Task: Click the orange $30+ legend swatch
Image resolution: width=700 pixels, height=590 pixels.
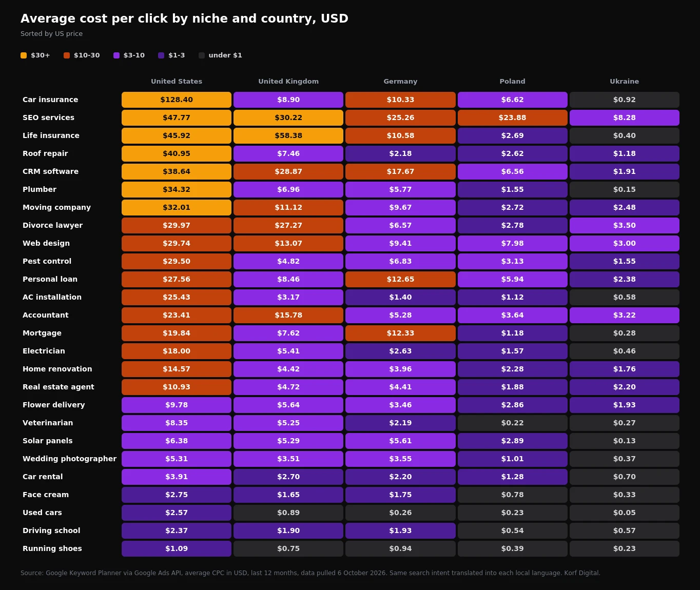Action: 24,55
